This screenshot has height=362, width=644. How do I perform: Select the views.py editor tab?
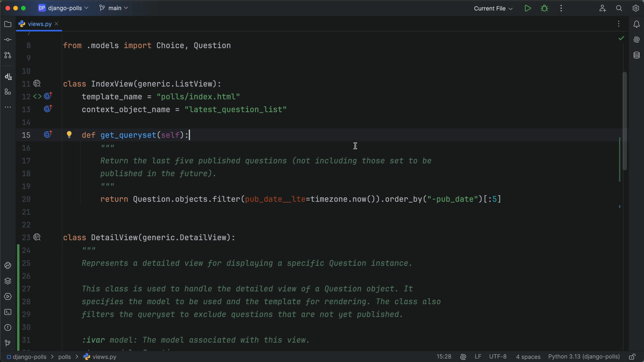(x=40, y=24)
